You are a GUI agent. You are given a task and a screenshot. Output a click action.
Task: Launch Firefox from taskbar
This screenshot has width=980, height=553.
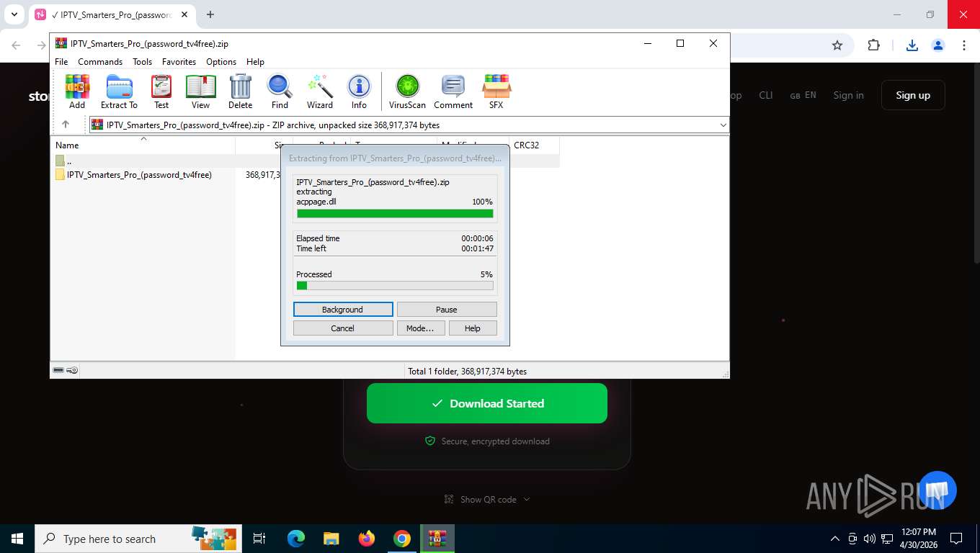[367, 539]
